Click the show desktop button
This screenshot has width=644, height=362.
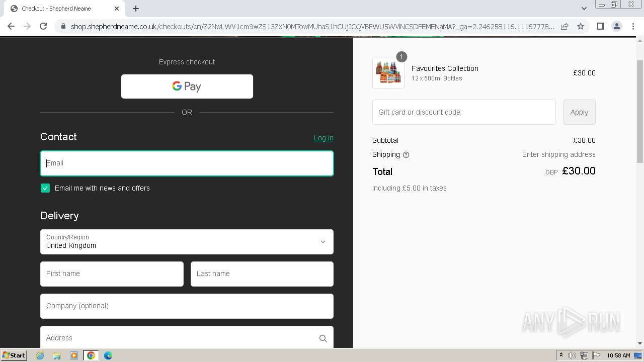(x=638, y=355)
